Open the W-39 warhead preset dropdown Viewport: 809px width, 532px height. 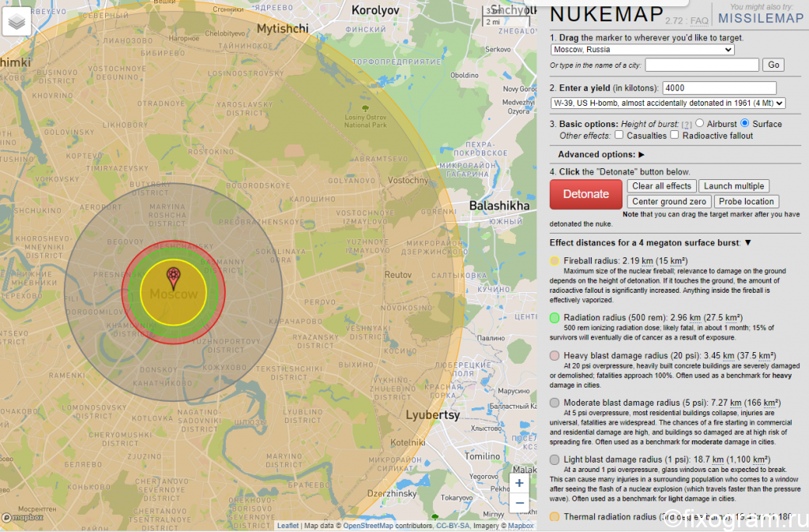click(x=668, y=103)
